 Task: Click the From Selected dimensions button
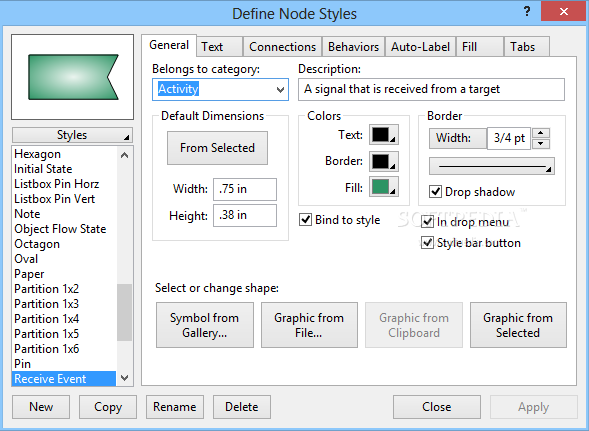click(x=217, y=148)
